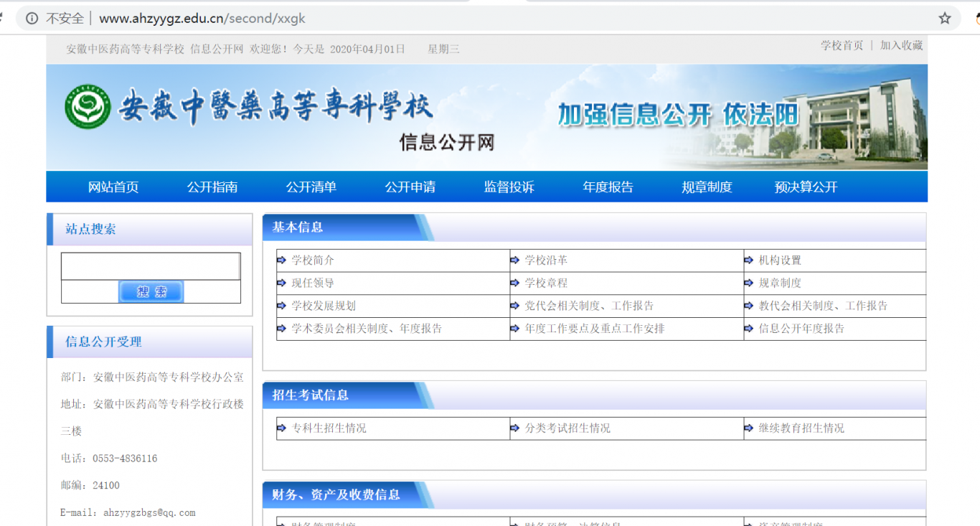
Task: Click arrow icon beside 学校章程
Action: [x=515, y=283]
